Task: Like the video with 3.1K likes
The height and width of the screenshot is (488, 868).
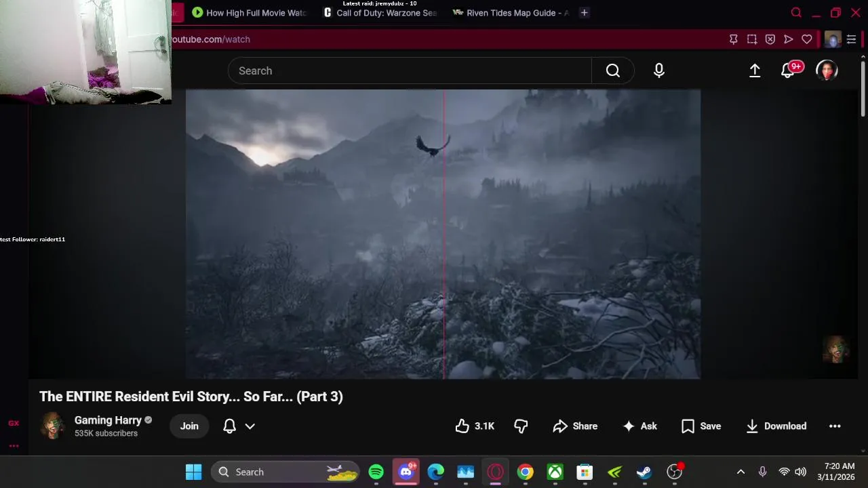Action: (475, 426)
